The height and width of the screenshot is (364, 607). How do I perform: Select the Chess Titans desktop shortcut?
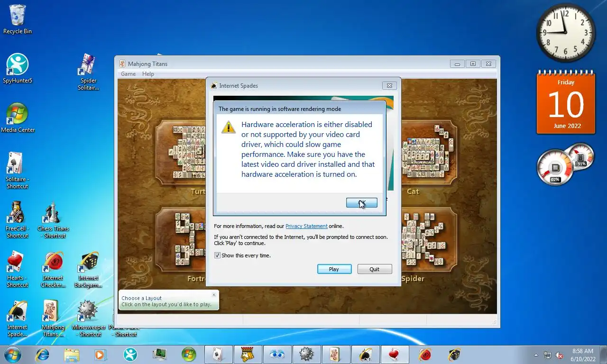pos(53,220)
